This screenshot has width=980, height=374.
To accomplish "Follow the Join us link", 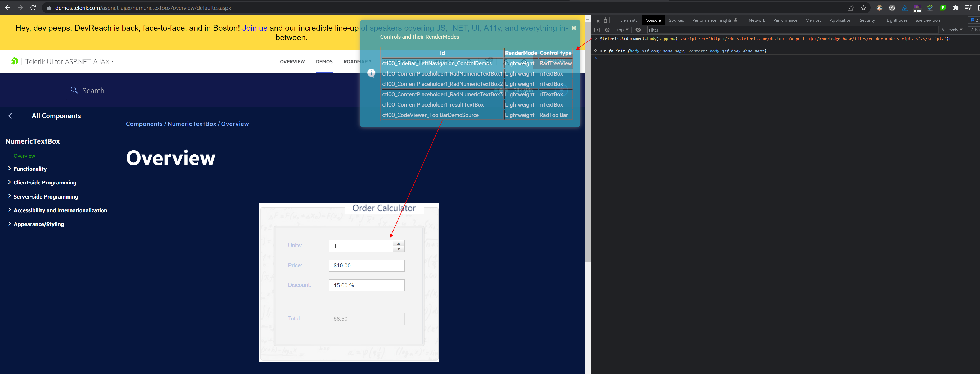I will point(255,28).
